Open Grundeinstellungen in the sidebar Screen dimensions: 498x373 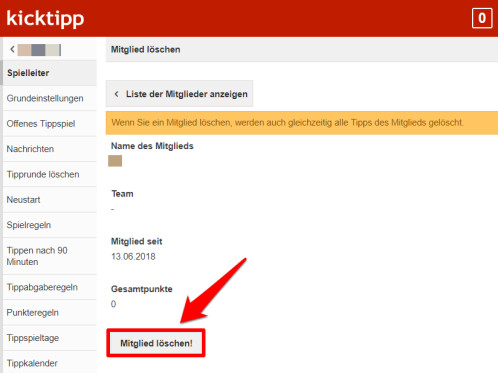click(x=50, y=98)
